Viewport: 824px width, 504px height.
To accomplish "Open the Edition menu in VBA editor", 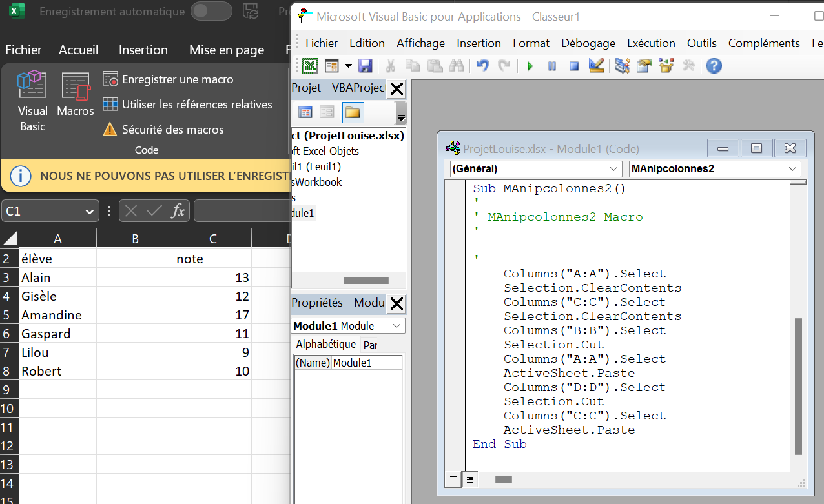I will tap(367, 43).
